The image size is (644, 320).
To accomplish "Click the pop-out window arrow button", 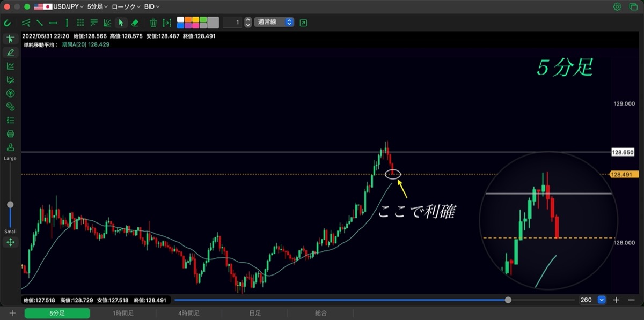I will 304,23.
